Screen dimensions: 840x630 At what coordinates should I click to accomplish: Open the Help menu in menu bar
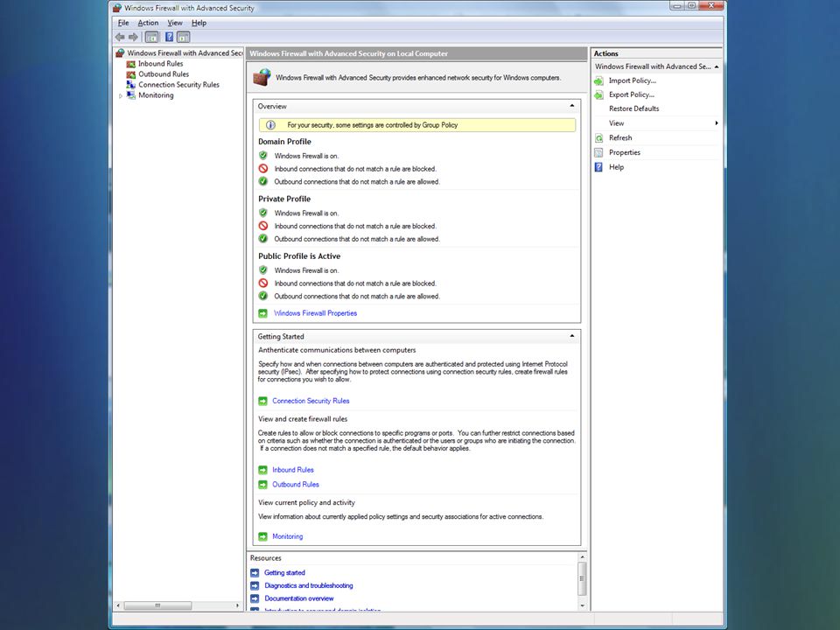(199, 23)
